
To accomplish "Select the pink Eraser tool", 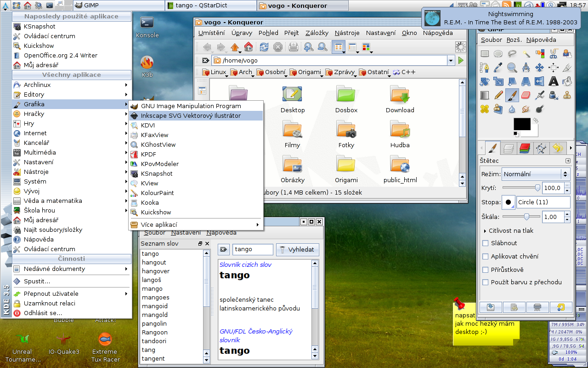I will pos(526,95).
